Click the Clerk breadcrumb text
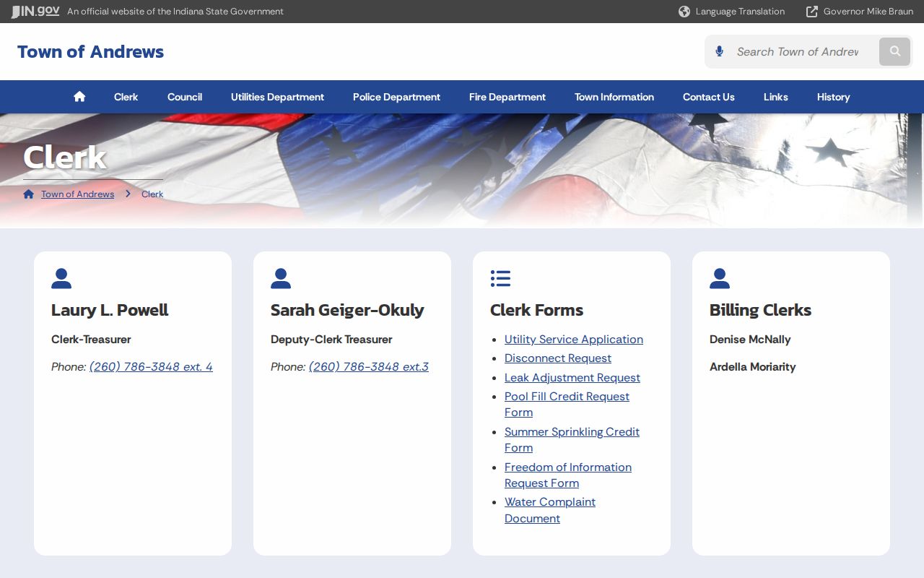 coord(152,194)
